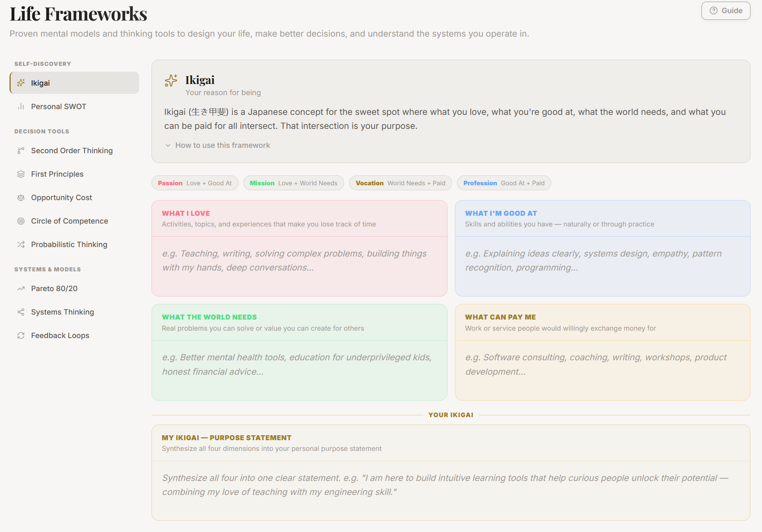
Task: Focus the What I'm Good At text area
Action: point(602,266)
